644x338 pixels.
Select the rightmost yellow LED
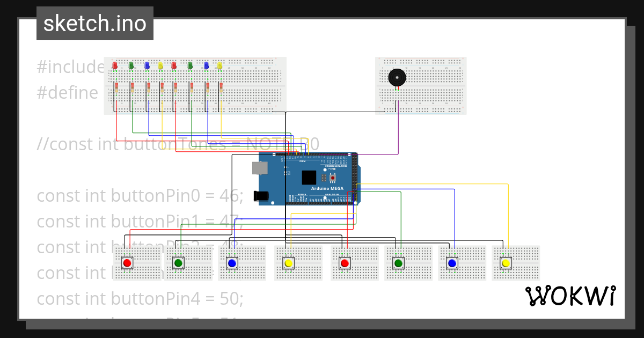tap(219, 65)
